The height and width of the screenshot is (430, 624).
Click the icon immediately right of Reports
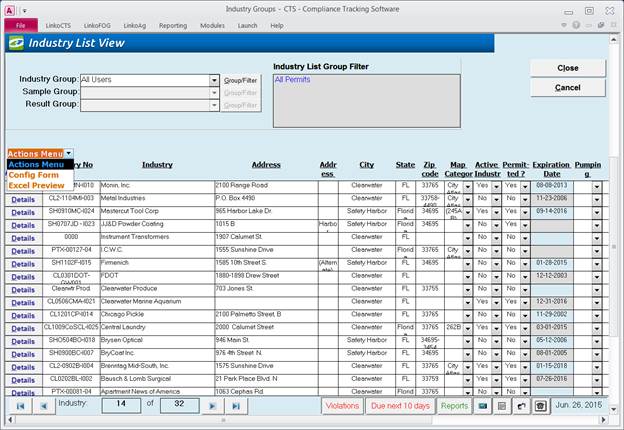[x=483, y=406]
